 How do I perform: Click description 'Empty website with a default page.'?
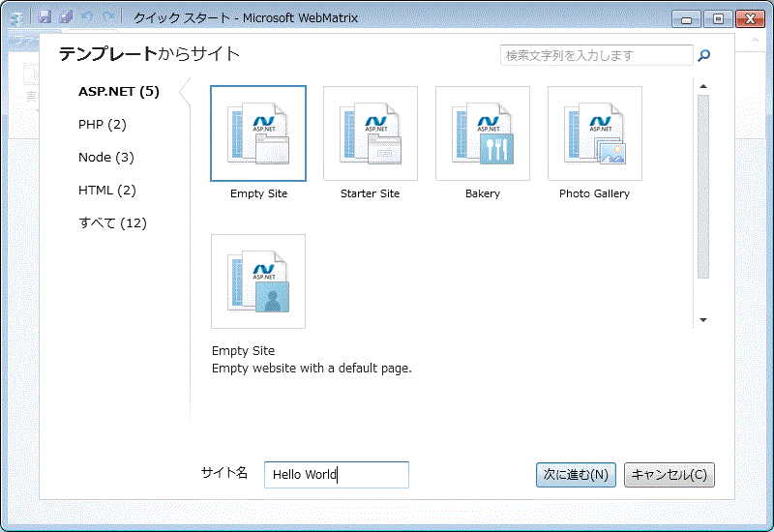coord(312,369)
